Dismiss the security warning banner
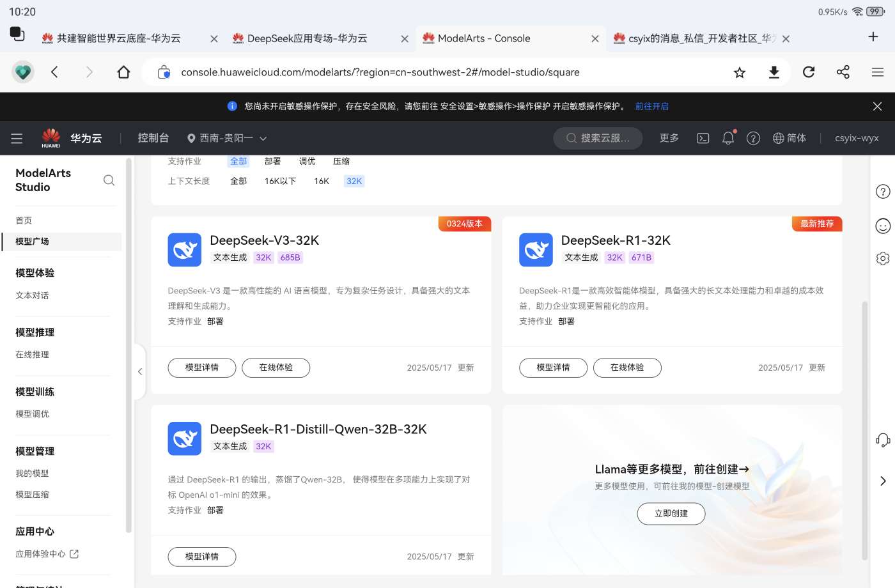 [x=878, y=107]
